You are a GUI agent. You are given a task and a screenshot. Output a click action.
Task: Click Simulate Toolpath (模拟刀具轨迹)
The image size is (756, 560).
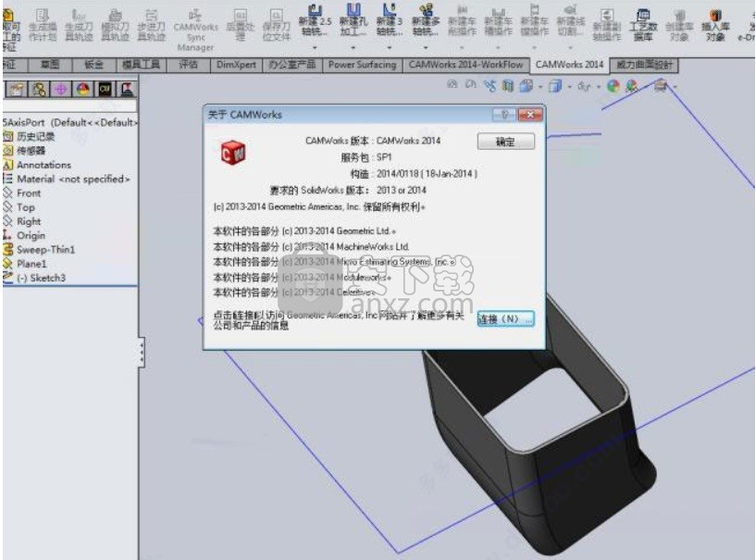pyautogui.click(x=115, y=25)
